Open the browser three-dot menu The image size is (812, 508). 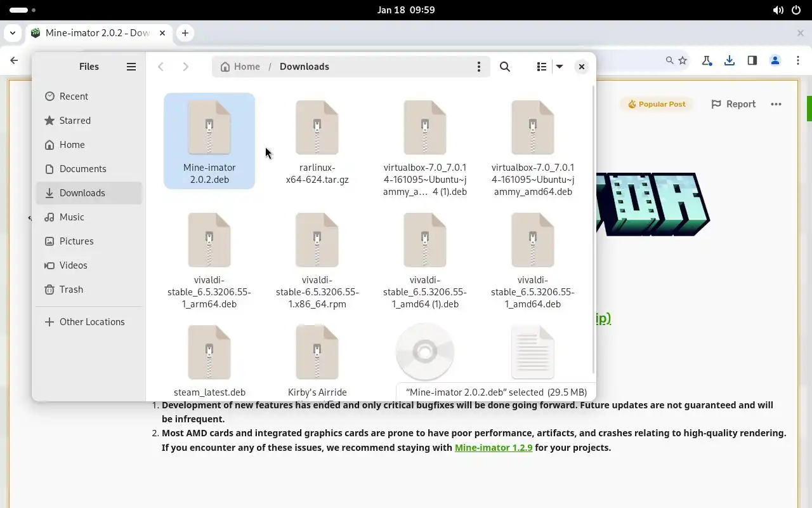point(797,60)
